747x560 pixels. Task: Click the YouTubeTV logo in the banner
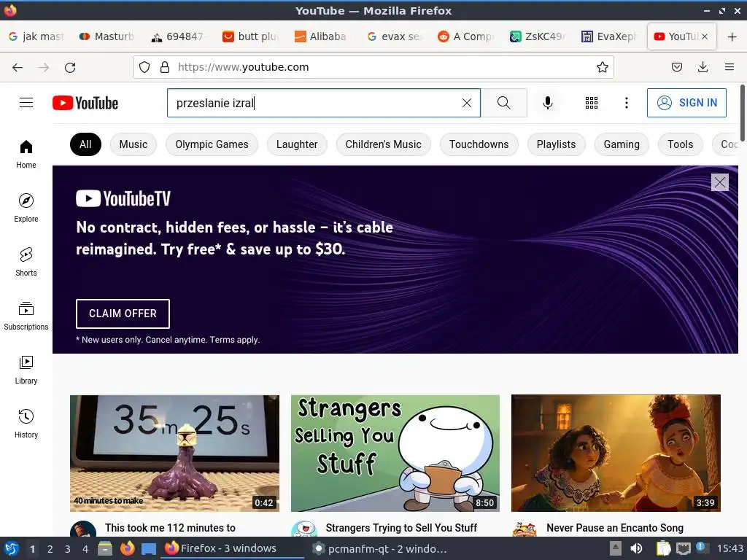(123, 198)
